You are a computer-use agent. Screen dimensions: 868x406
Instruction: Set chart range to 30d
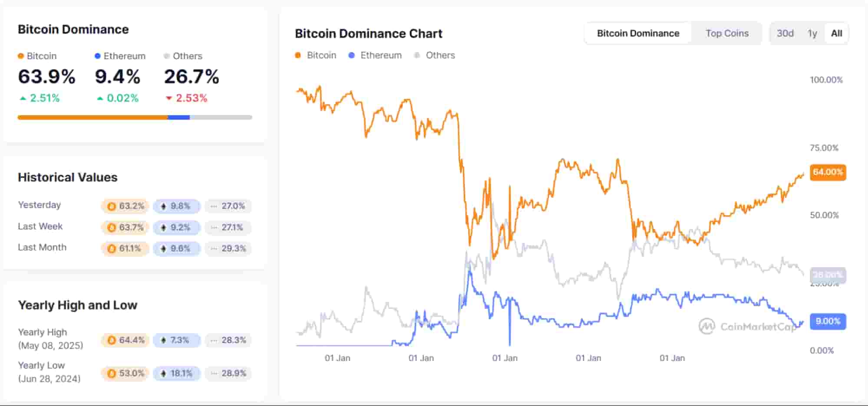tap(785, 33)
